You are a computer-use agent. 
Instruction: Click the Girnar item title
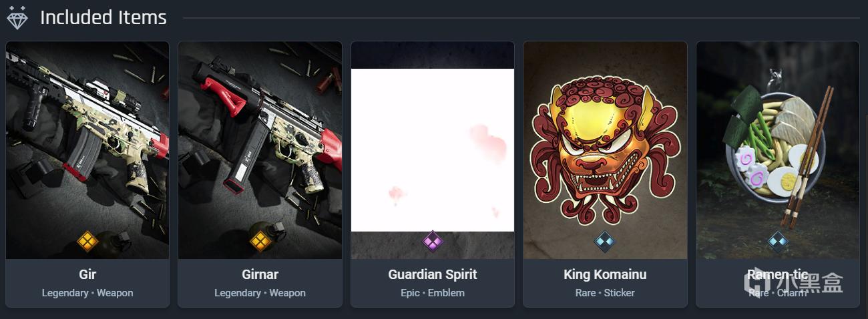coord(260,274)
